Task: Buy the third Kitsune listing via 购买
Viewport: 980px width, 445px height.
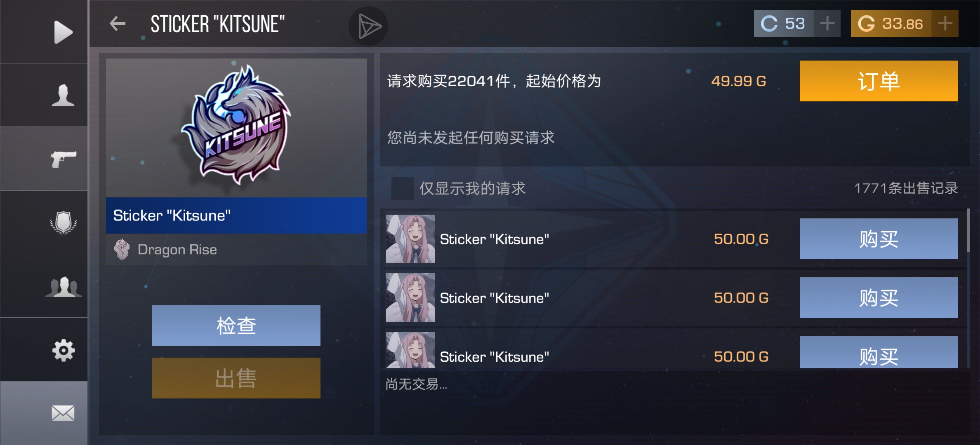Action: click(x=879, y=352)
